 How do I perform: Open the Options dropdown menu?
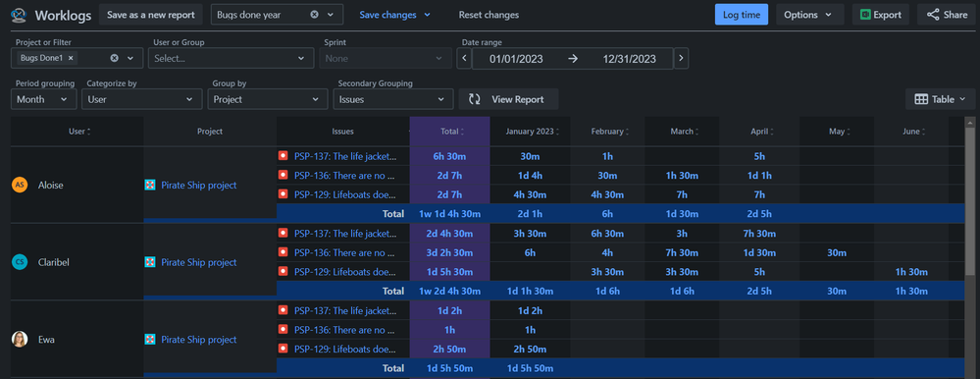pyautogui.click(x=810, y=15)
